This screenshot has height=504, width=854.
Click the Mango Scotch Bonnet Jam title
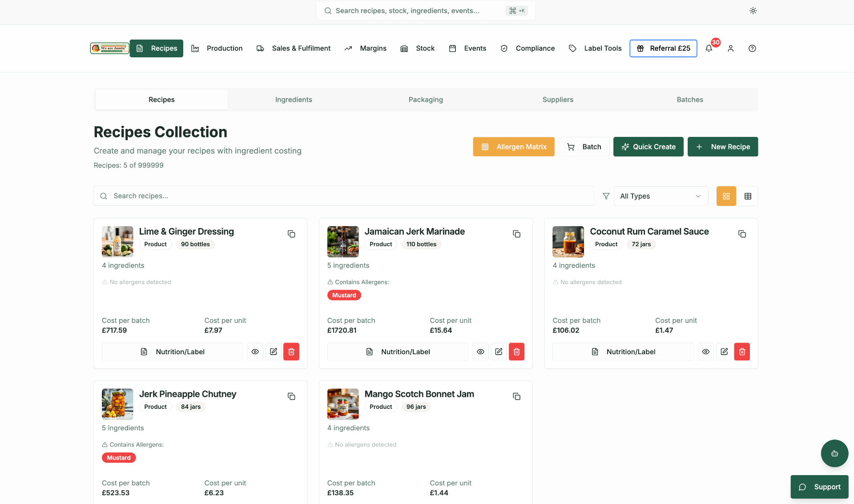coord(419,394)
